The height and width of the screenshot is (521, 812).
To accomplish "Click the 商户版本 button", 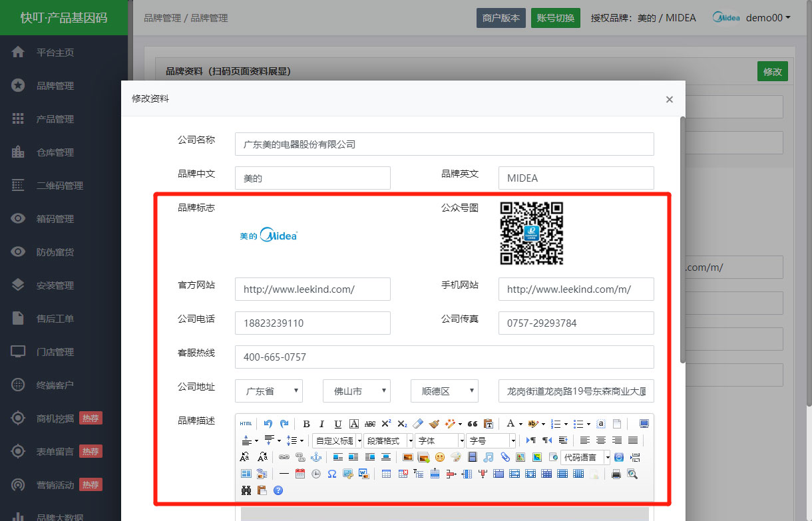I will pyautogui.click(x=501, y=18).
